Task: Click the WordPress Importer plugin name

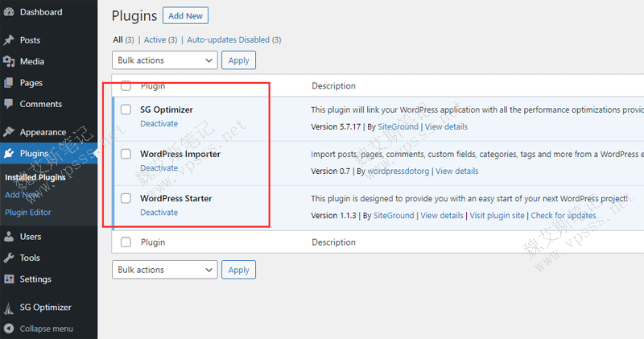Action: tap(180, 154)
